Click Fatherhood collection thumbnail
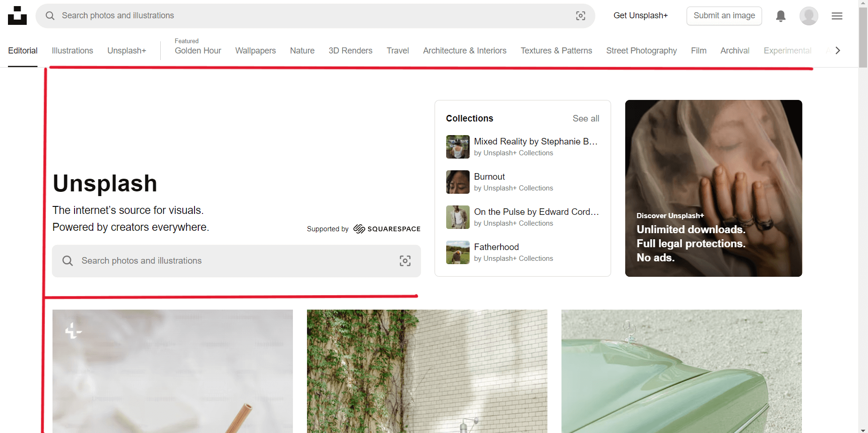868x433 pixels. pyautogui.click(x=458, y=252)
